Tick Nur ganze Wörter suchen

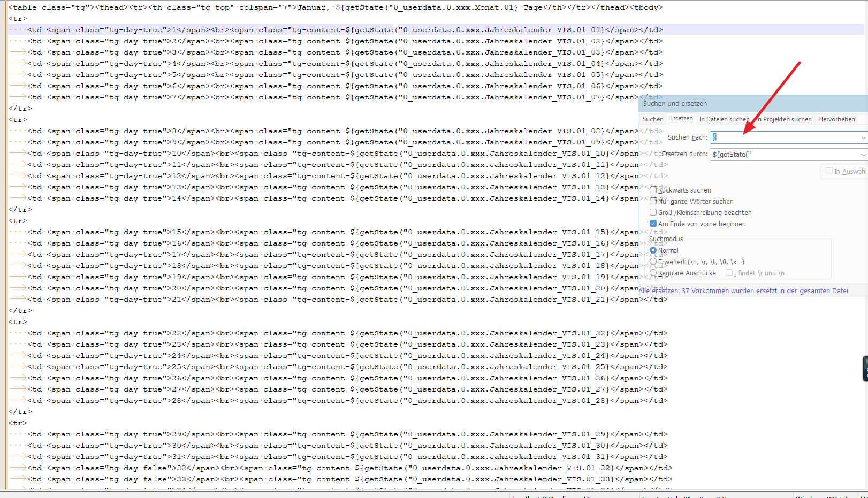pos(653,201)
